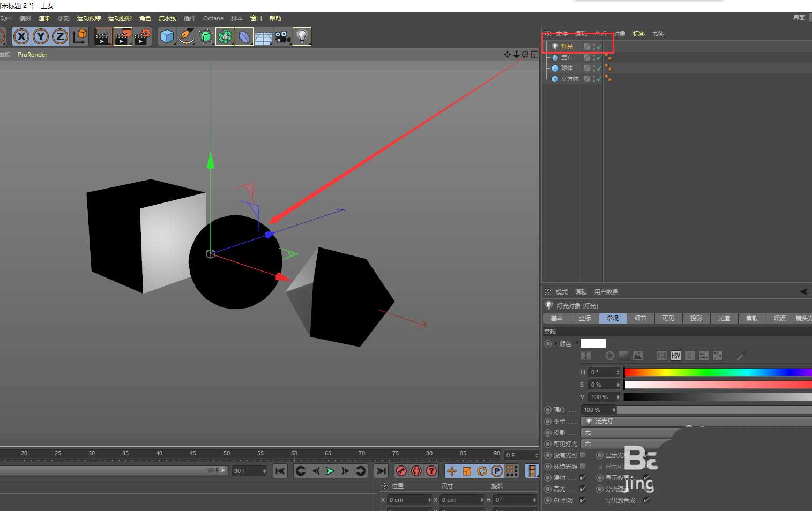Click the white light color swatch

click(593, 343)
